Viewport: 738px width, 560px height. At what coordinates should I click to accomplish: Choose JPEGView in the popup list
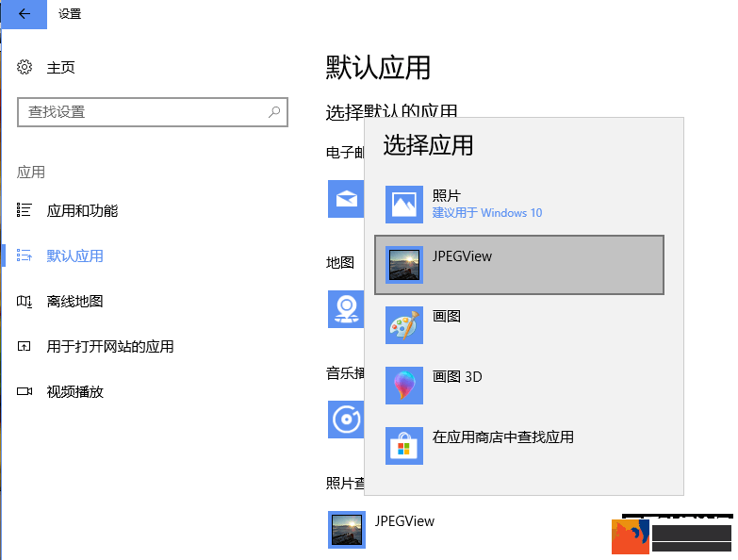519,265
